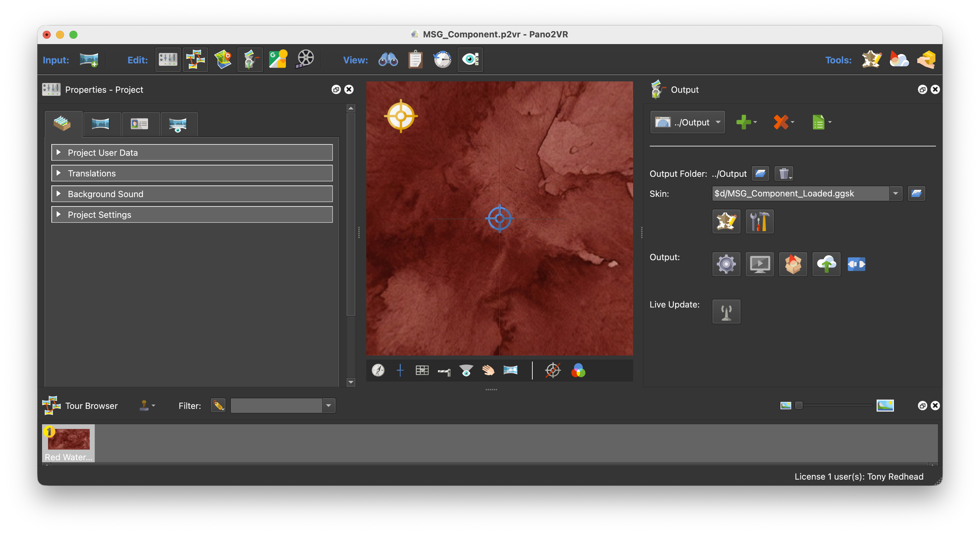
Task: Browse for a skin file
Action: tap(916, 194)
